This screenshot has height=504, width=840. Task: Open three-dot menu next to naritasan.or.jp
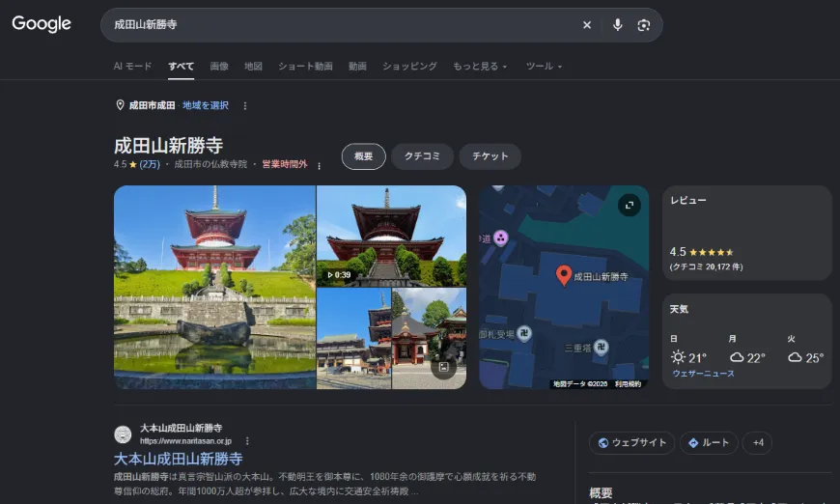point(247,441)
